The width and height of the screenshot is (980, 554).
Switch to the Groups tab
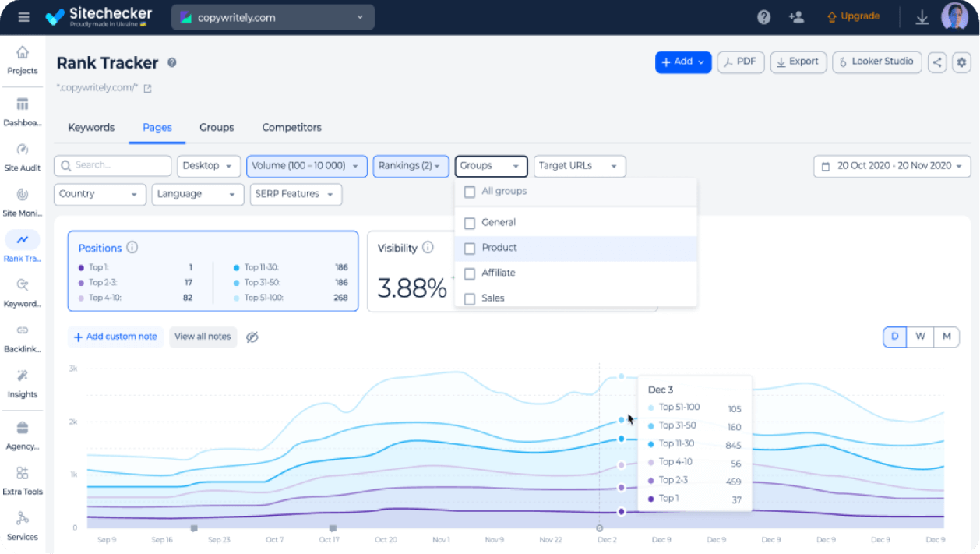pyautogui.click(x=217, y=128)
